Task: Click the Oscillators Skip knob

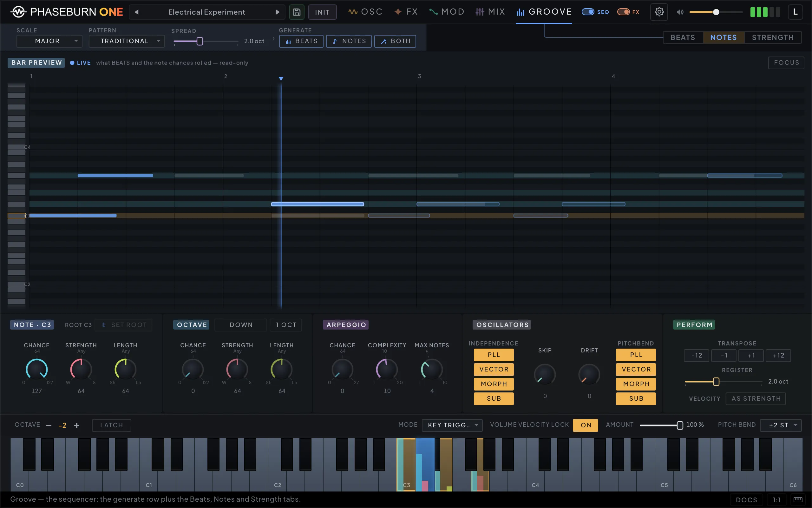Action: click(545, 374)
